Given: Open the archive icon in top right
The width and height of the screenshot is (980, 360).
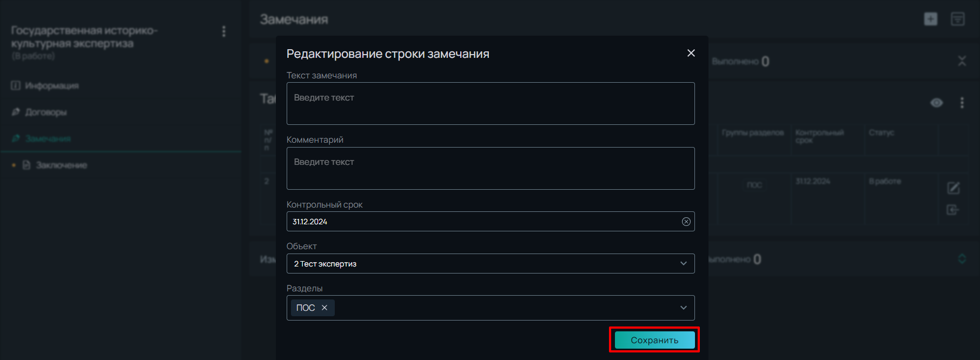Looking at the screenshot, I should coord(957,19).
